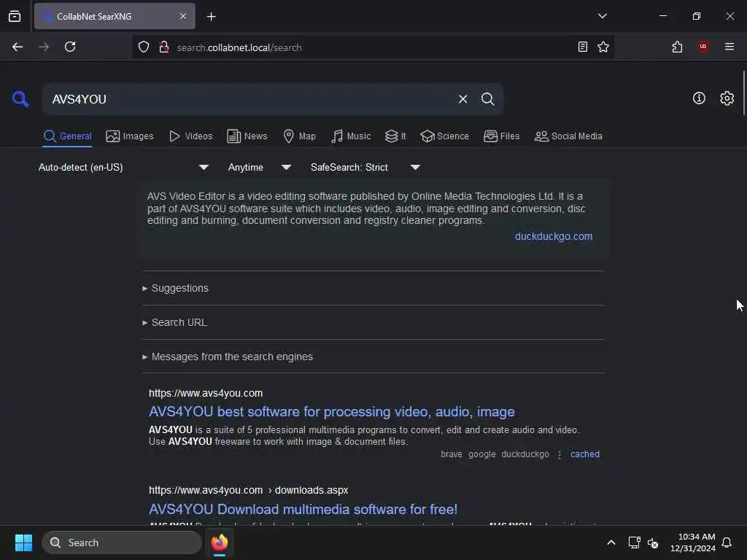Open the About info icon
Image resolution: width=747 pixels, height=560 pixels.
tap(699, 98)
